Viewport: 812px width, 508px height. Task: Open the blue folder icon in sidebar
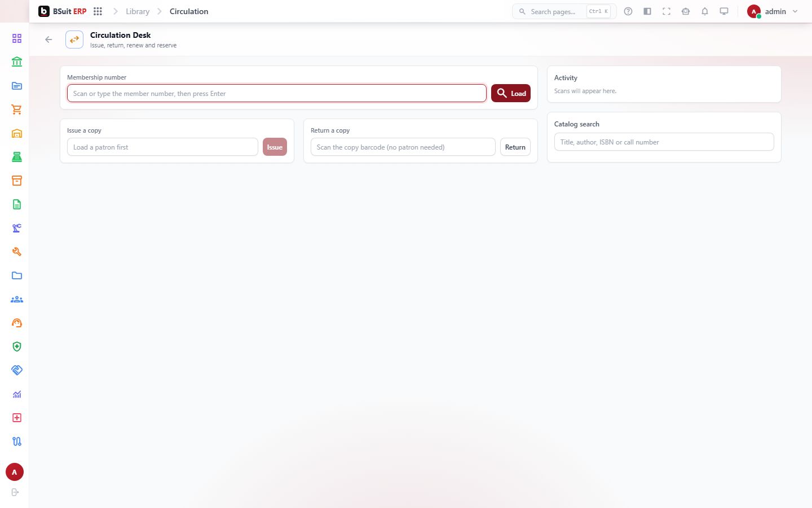click(x=17, y=275)
